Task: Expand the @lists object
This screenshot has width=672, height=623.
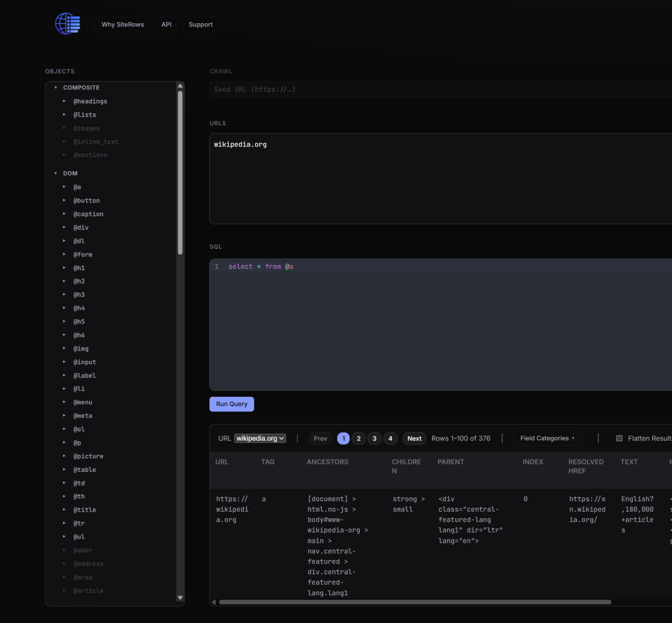Action: [65, 115]
